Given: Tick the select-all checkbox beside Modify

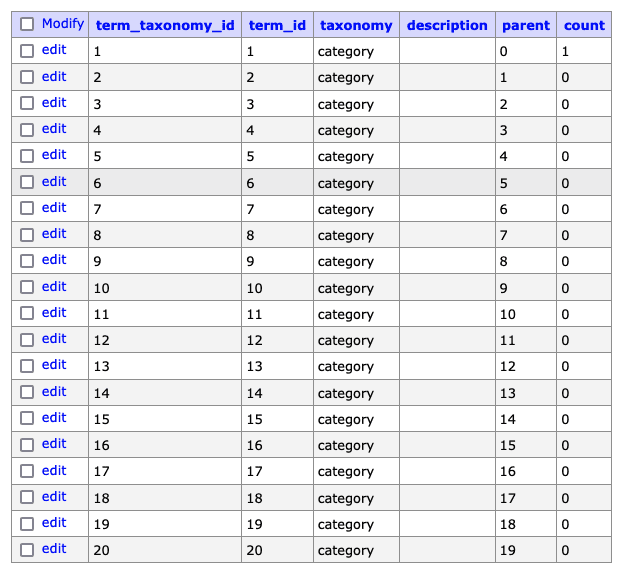Looking at the screenshot, I should tap(27, 24).
